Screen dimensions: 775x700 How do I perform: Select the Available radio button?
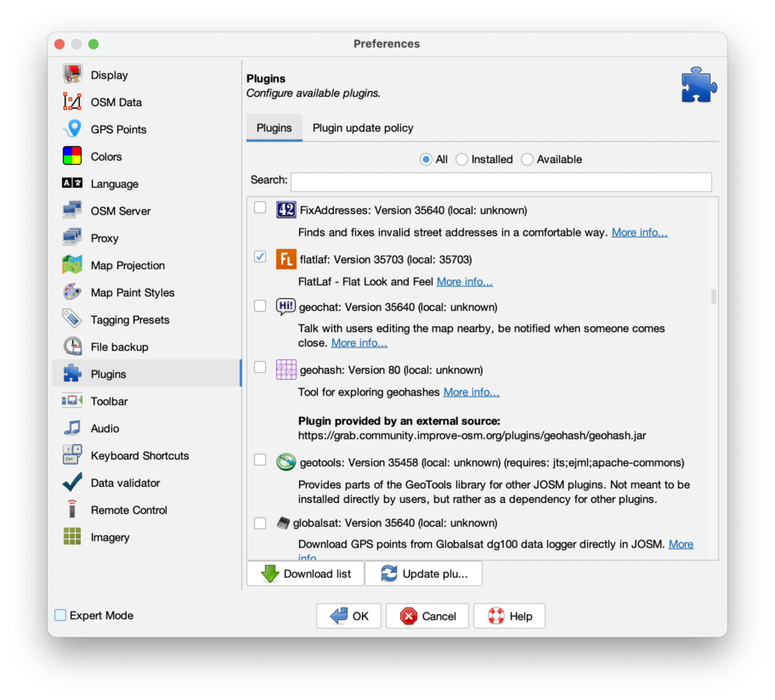coord(528,159)
